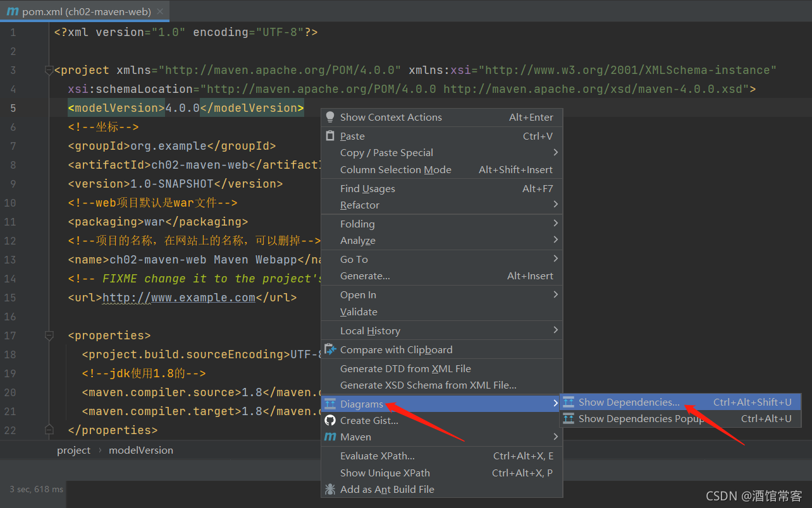This screenshot has width=812, height=508.
Task: Click the groupId value org.example
Action: pos(168,146)
